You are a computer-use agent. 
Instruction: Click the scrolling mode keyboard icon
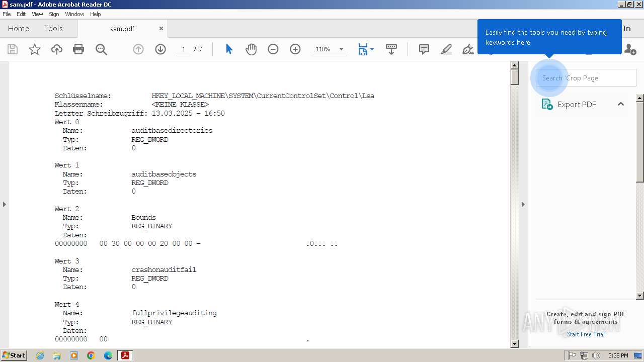coord(391,49)
